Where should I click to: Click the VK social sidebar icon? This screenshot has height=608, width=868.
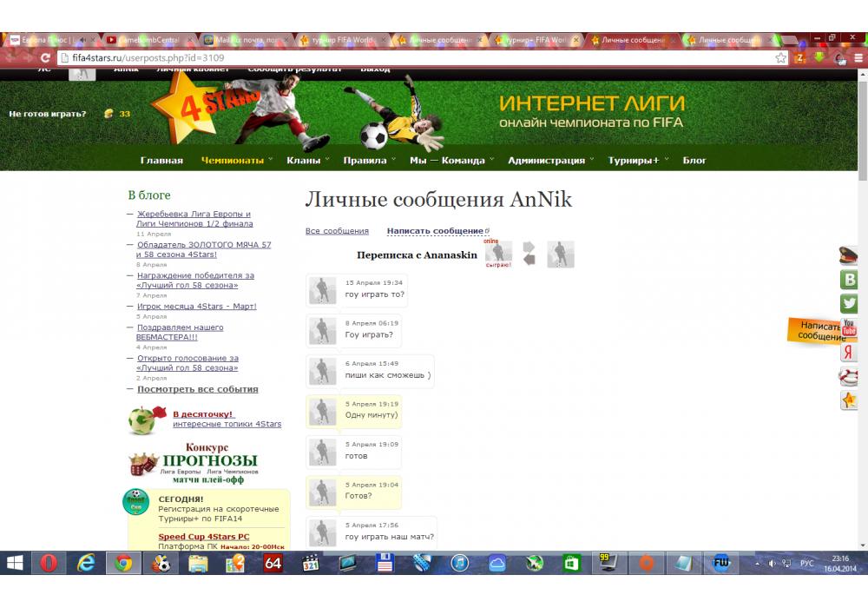point(848,280)
